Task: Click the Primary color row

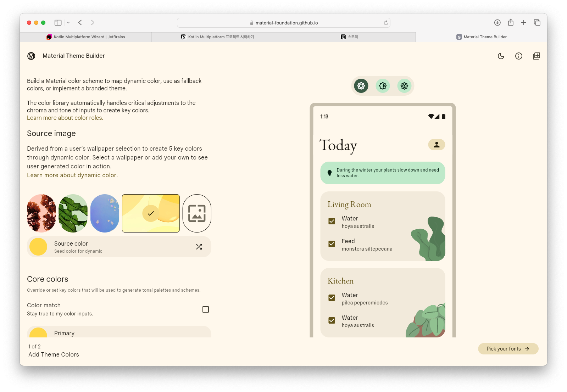Action: [119, 332]
